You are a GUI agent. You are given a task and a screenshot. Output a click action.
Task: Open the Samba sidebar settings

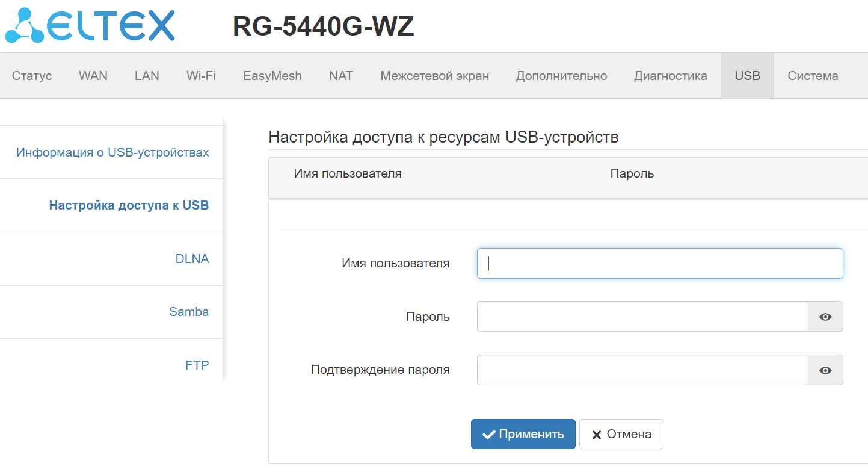coord(189,312)
